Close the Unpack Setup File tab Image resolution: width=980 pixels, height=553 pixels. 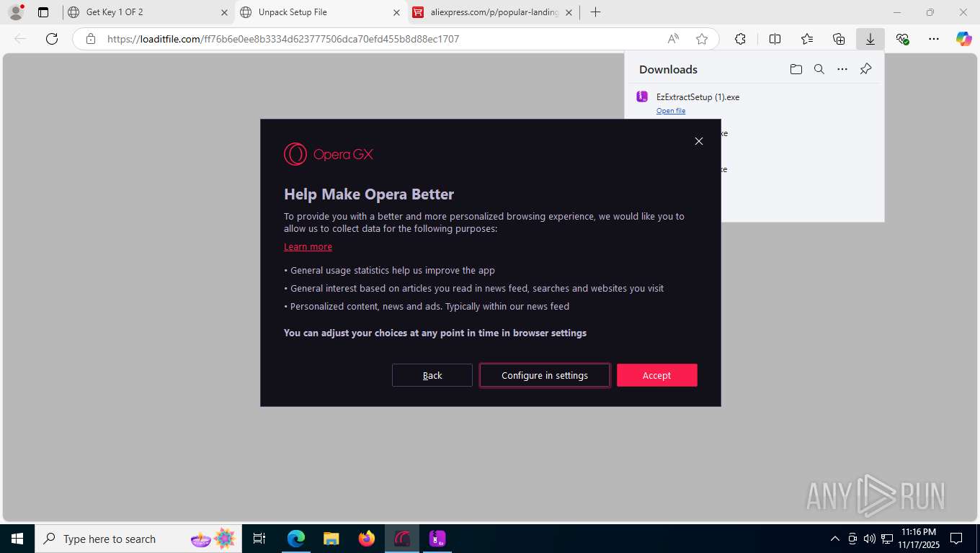(396, 12)
